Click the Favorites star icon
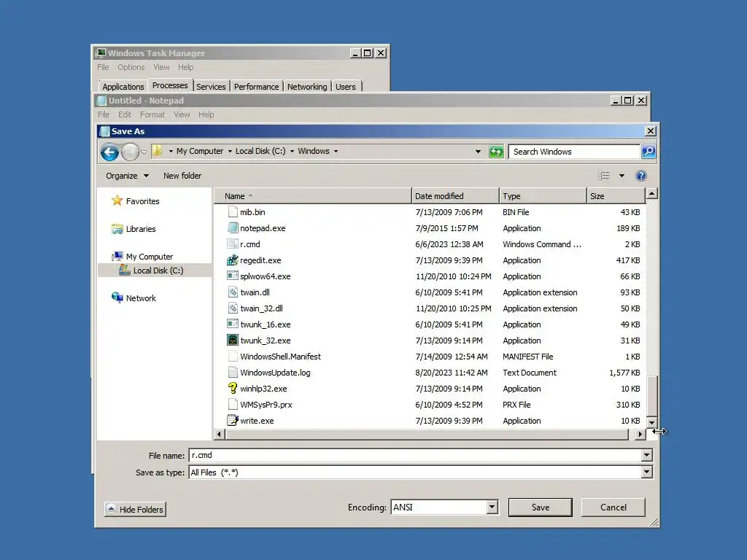This screenshot has height=560, width=747. coord(117,201)
